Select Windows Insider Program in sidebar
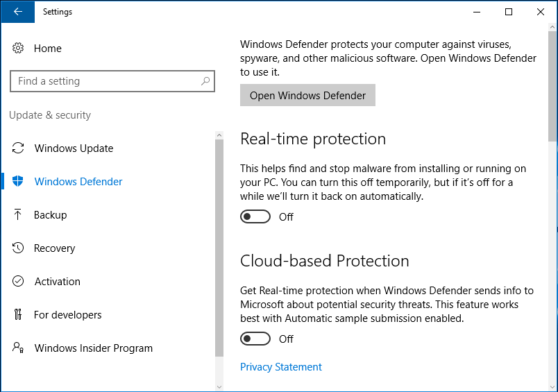The image size is (558, 392). [x=93, y=348]
